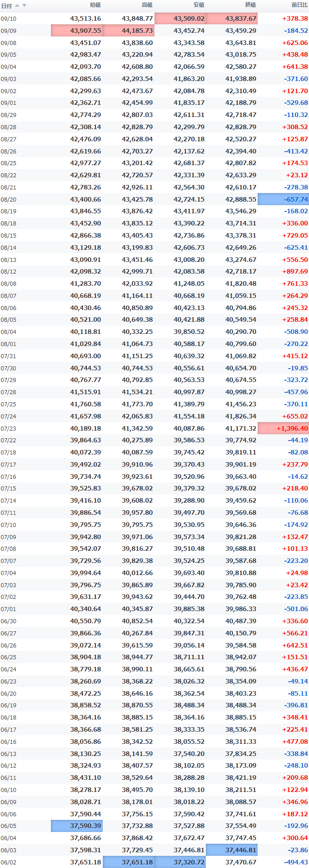
Task: Select the 07/28 opening value 41,515.91
Action: 86,392
